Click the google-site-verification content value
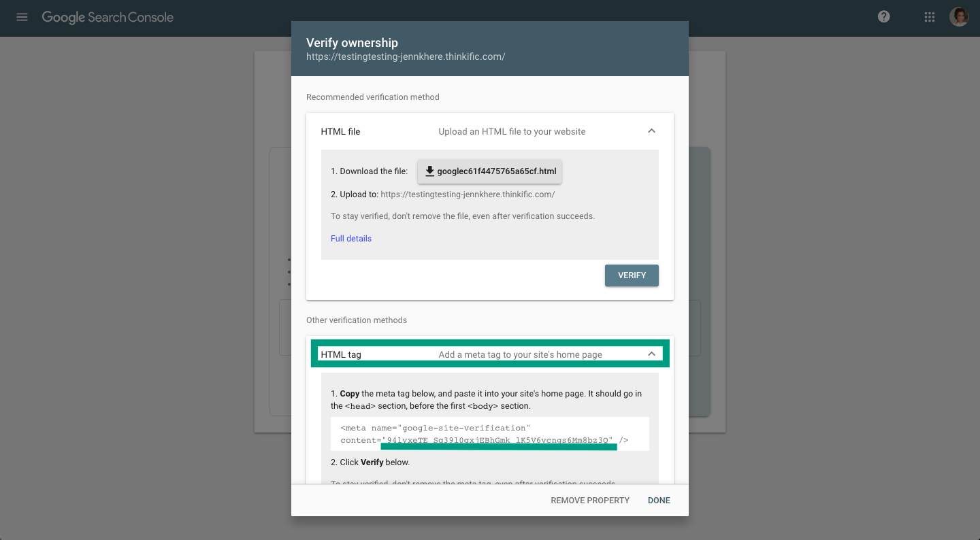Viewport: 980px width, 540px height. [x=497, y=440]
